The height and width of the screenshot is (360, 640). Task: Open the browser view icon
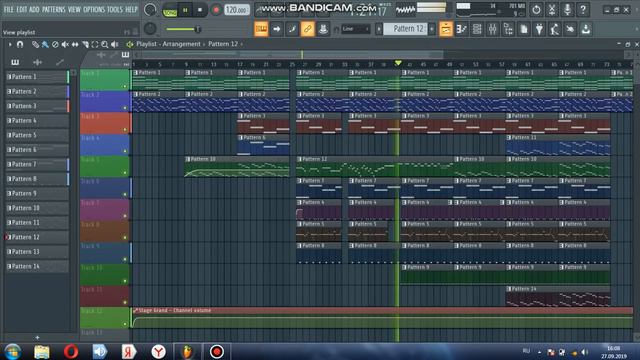click(508, 29)
